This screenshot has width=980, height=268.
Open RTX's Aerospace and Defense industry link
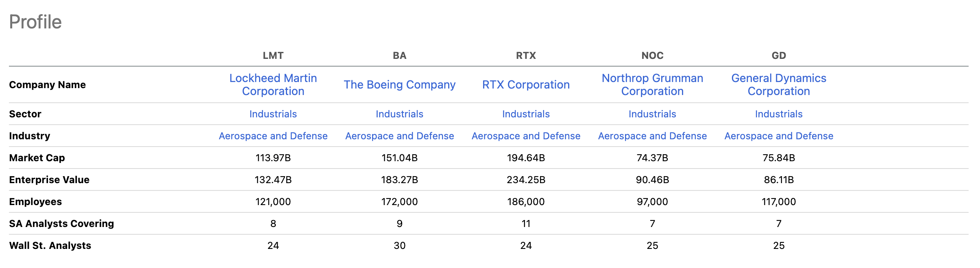[x=526, y=136]
